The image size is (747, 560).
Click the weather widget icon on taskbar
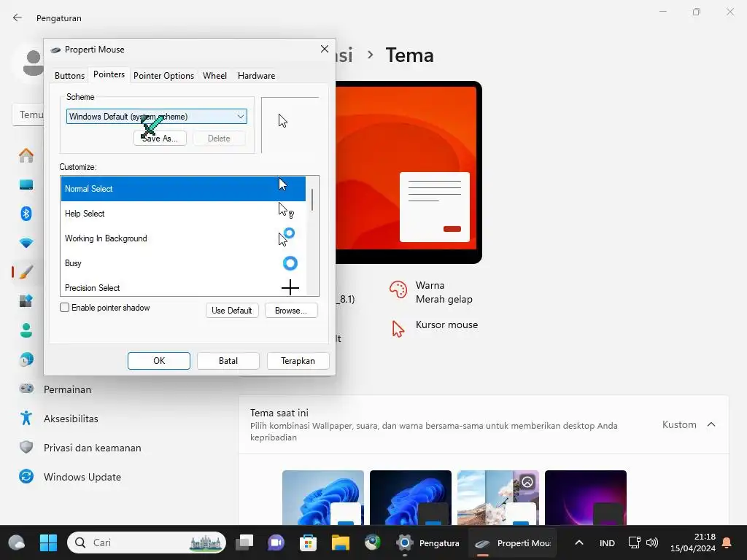point(16,542)
